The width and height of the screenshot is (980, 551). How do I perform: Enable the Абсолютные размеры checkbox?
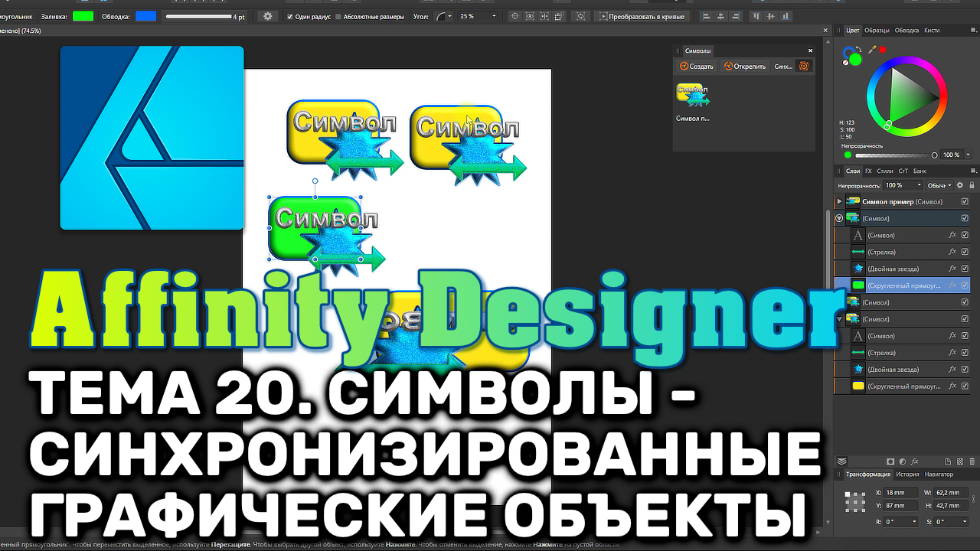point(338,16)
